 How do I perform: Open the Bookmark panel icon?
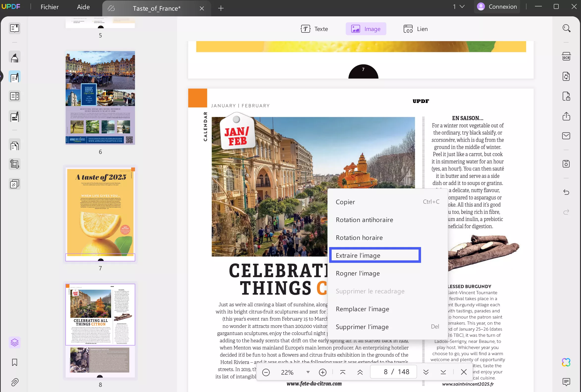coord(15,362)
